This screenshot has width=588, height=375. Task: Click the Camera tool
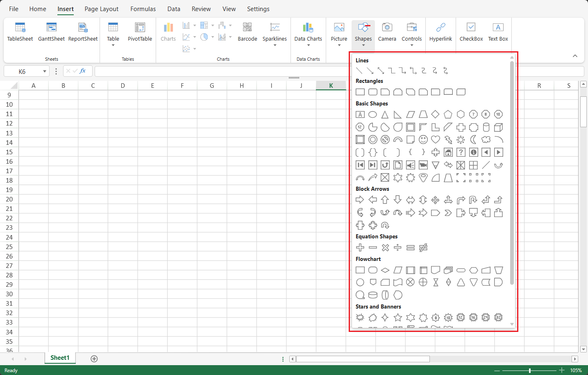tap(387, 32)
